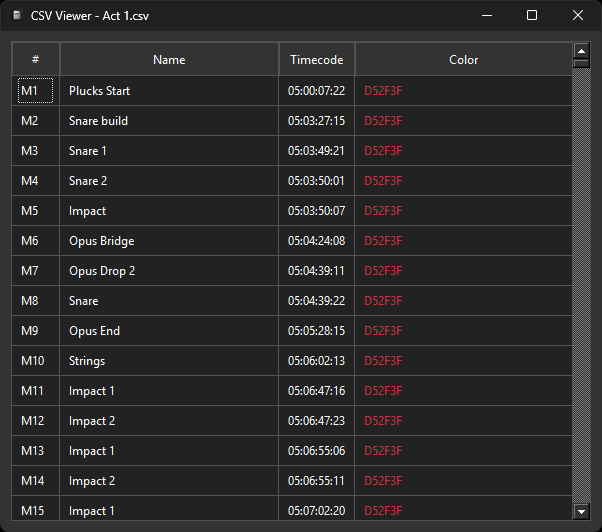Maximize the CSV Viewer window
This screenshot has height=532, width=602.
[532, 15]
